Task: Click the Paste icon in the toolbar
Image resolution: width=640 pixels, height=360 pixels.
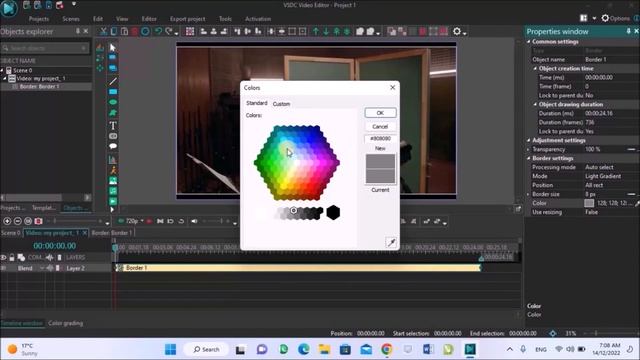Action: pyautogui.click(x=124, y=31)
